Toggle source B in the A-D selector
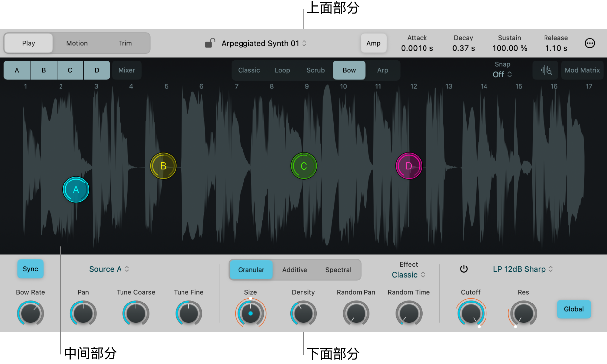607x364 pixels. (x=44, y=70)
